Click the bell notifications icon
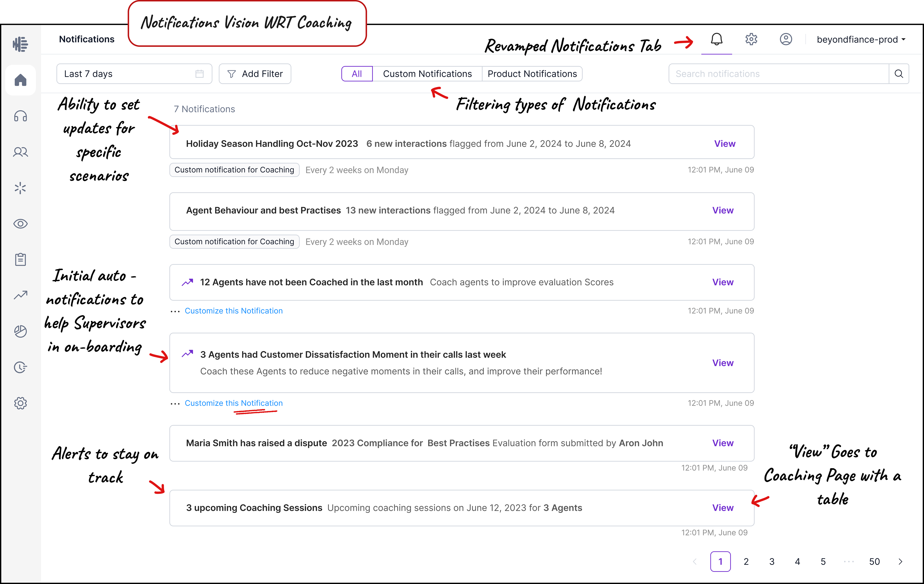Screen dimensions: 924x584 (x=716, y=39)
